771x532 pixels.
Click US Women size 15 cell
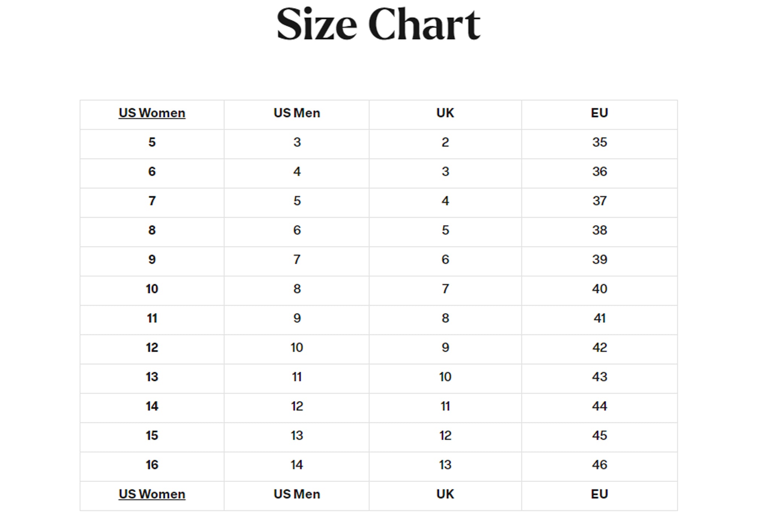coord(152,436)
